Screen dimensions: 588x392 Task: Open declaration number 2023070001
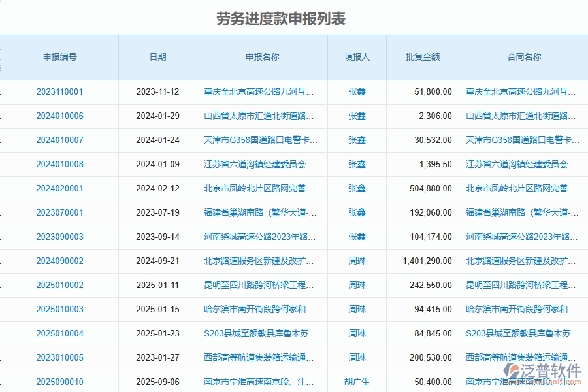point(59,212)
